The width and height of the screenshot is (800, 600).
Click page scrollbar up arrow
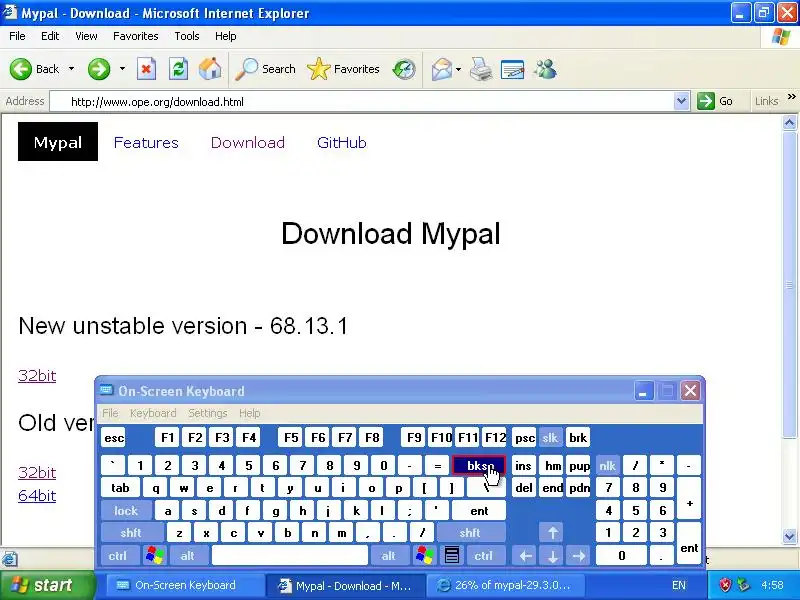pos(789,123)
